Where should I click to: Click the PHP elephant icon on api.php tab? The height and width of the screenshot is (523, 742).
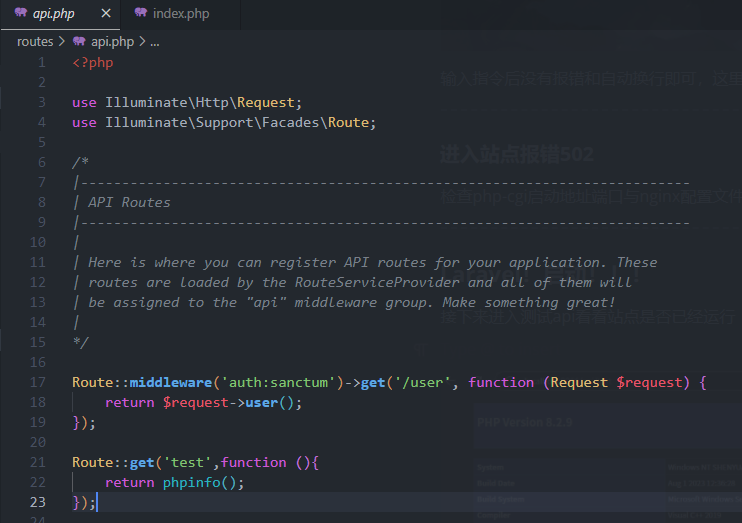coord(20,14)
